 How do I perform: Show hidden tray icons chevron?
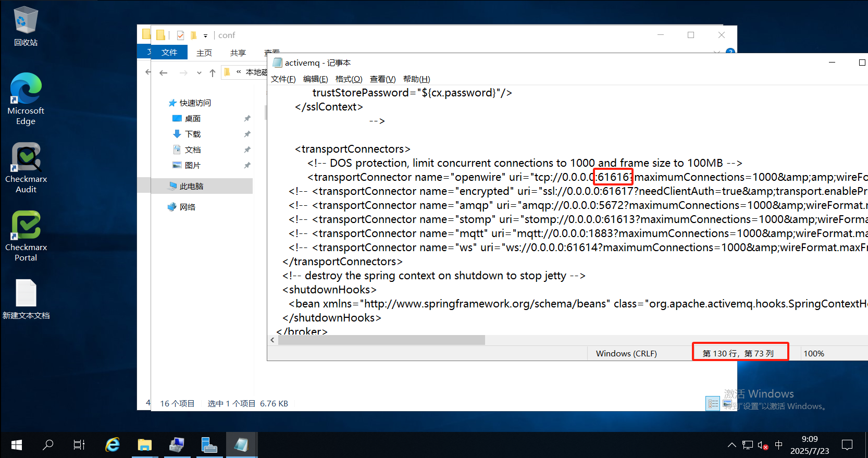point(732,445)
